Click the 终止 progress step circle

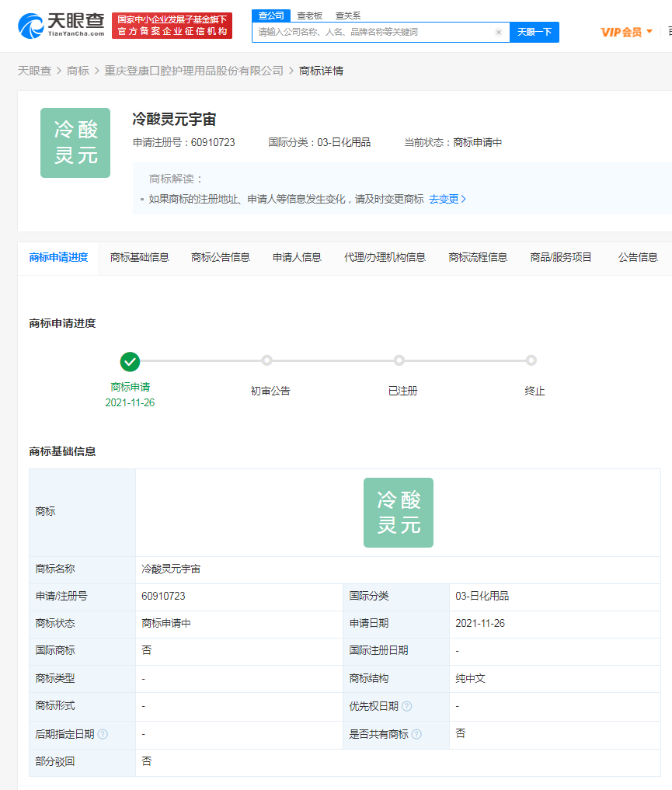pyautogui.click(x=531, y=360)
